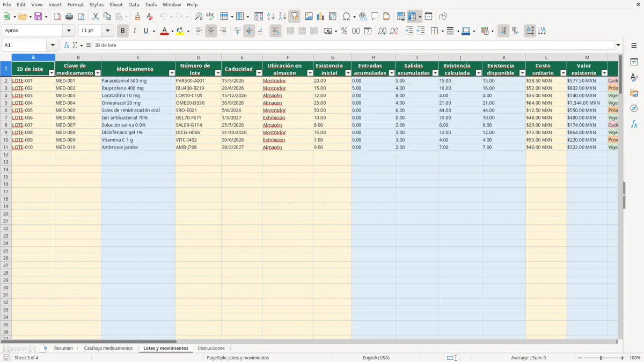Open the font size dropdown
644x362 pixels.
coord(107,31)
